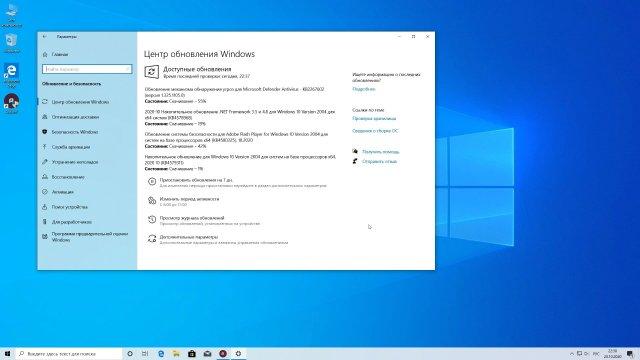Open the Mail app from the taskbar
This screenshot has height=360, width=640.
207,353
